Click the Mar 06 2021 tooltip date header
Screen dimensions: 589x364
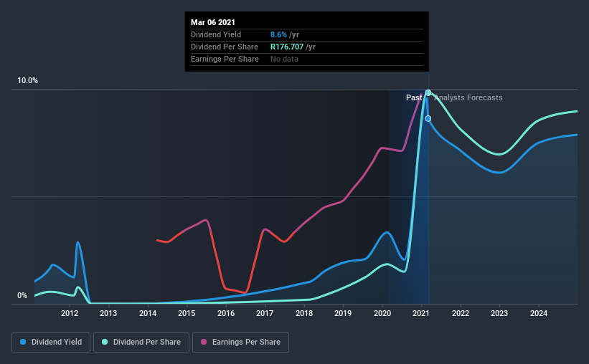[213, 22]
